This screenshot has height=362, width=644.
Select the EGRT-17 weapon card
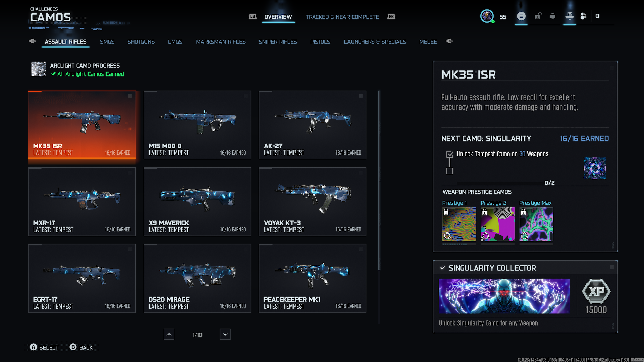click(x=82, y=278)
